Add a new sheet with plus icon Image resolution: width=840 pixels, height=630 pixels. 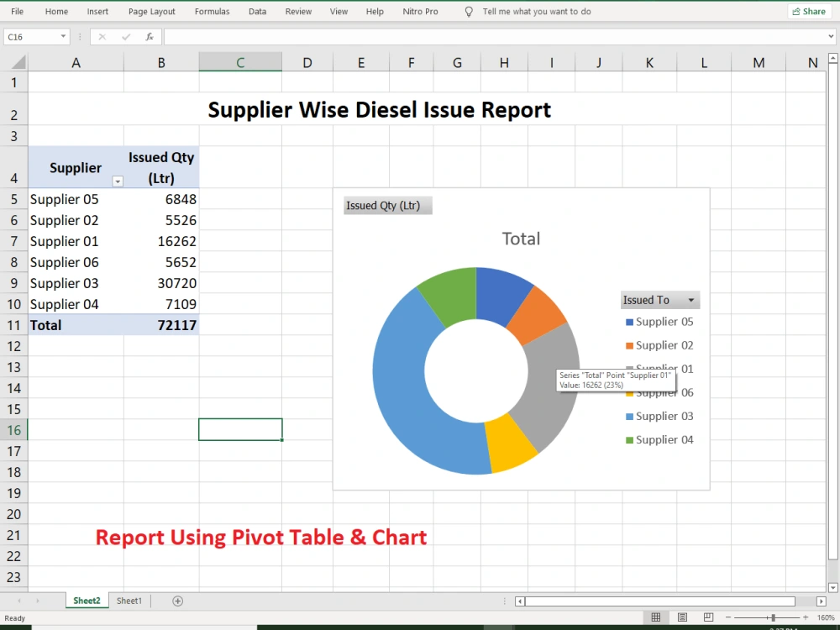coord(178,601)
